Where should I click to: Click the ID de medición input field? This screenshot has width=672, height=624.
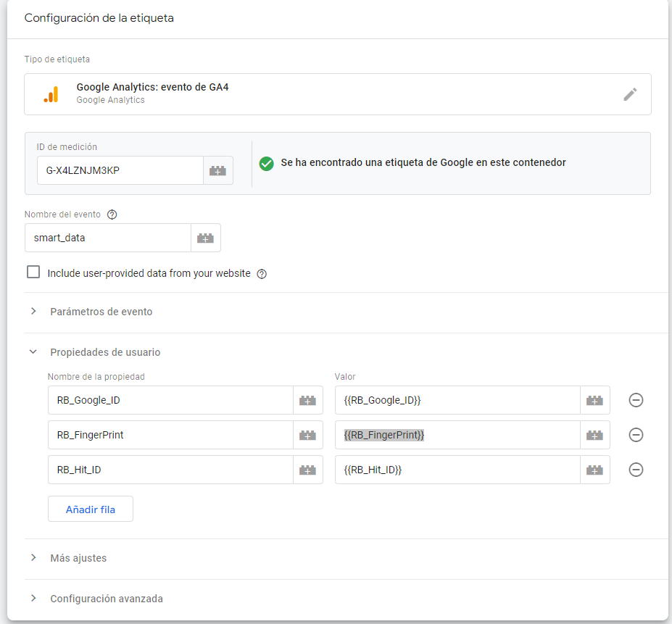120,171
